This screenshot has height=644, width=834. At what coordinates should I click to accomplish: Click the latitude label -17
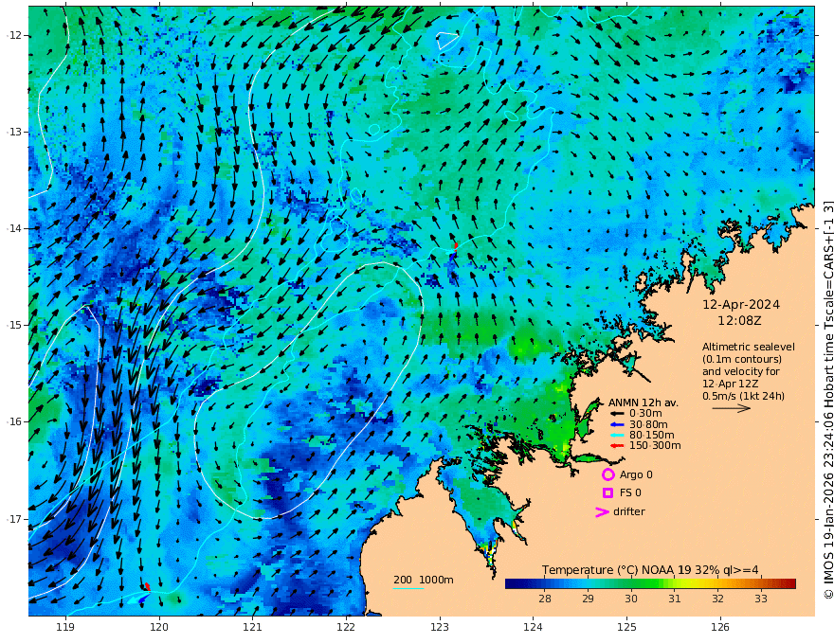coord(14,519)
